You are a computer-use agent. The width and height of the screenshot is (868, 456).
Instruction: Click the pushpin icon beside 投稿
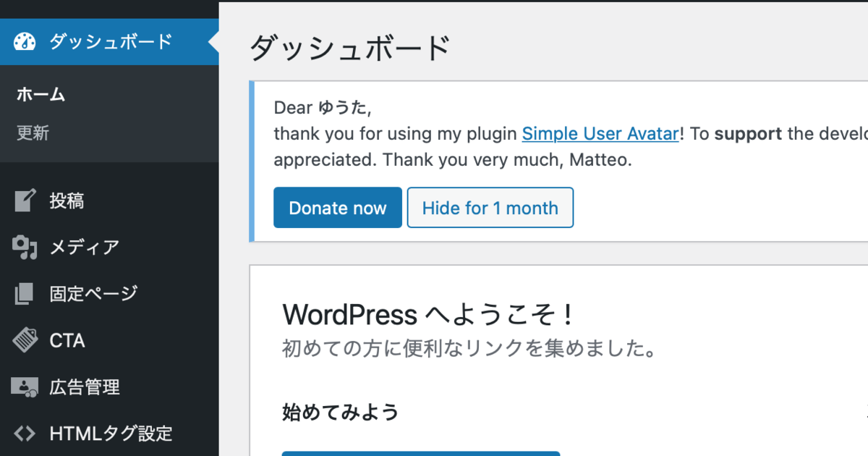tap(25, 200)
